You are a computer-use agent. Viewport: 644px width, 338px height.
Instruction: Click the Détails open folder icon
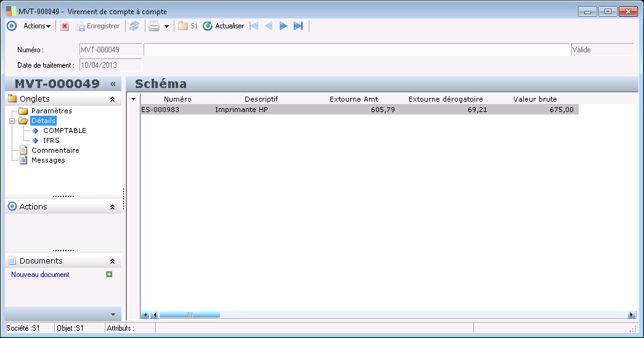click(x=23, y=121)
